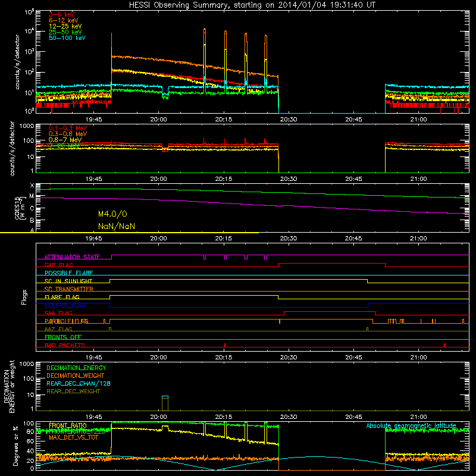Select the DECIMATION_ENERGY legend label

pyautogui.click(x=76, y=368)
